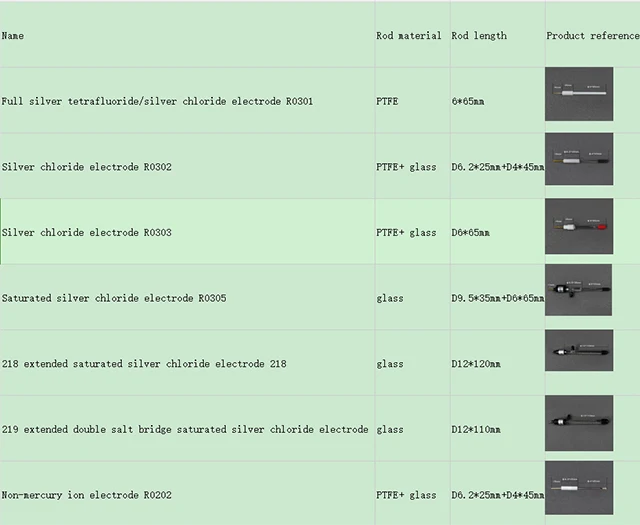
Task: Select Silver chloride electrode R0302 name cell
Action: click(x=86, y=167)
